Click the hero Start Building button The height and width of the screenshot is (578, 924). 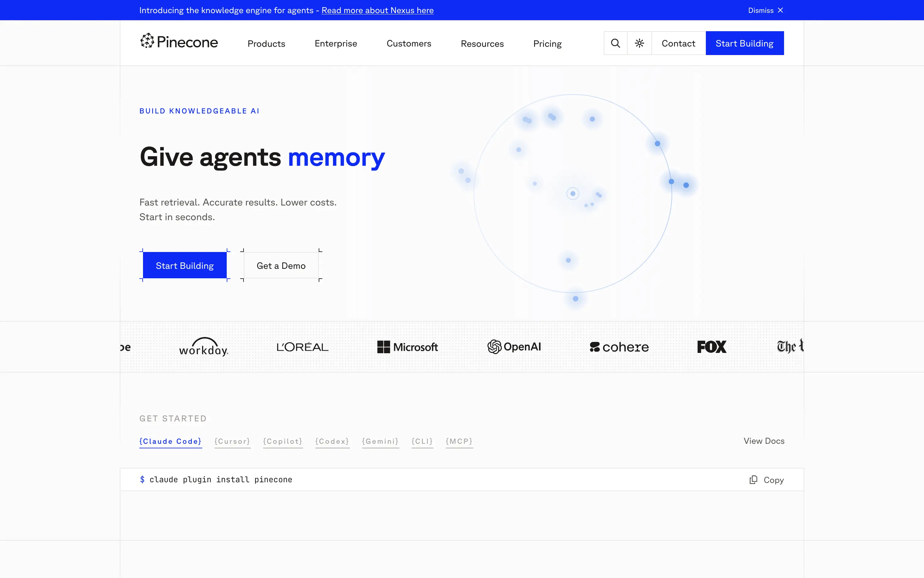(185, 265)
